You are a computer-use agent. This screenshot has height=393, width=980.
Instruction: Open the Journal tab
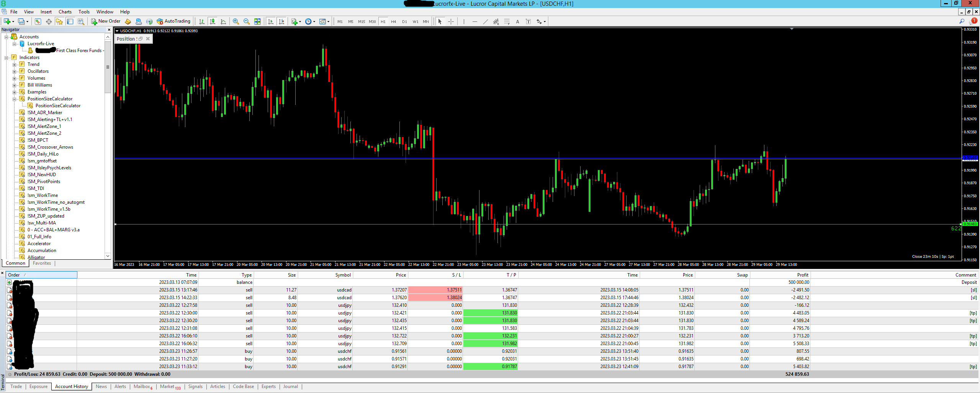(291, 386)
